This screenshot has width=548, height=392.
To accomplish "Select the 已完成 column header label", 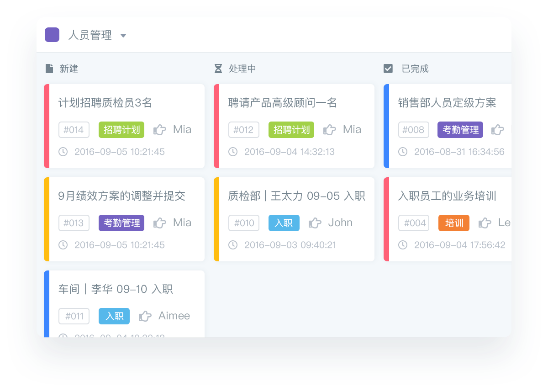I will [x=415, y=69].
